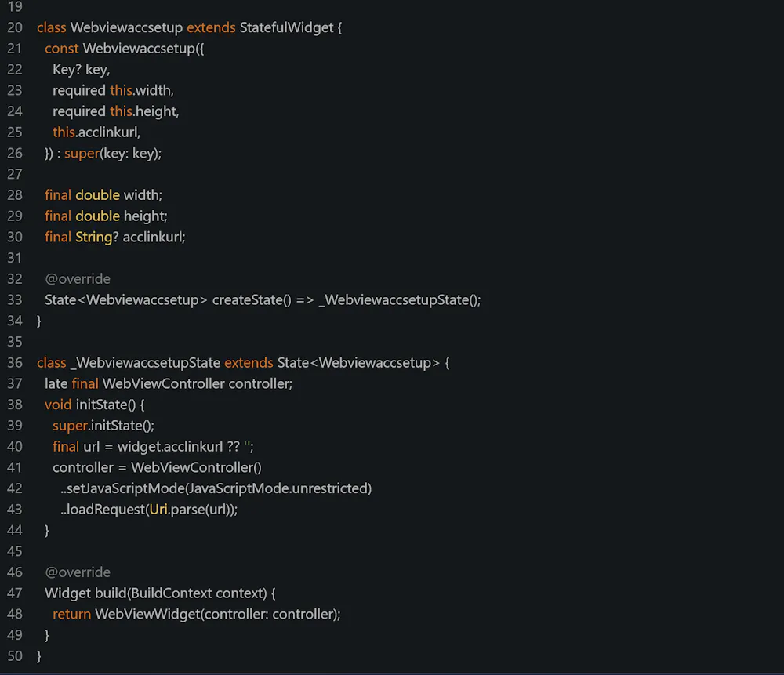Click "_WebviewaccsetupState();" on line 33
This screenshot has width=784, height=675.
[x=400, y=300]
